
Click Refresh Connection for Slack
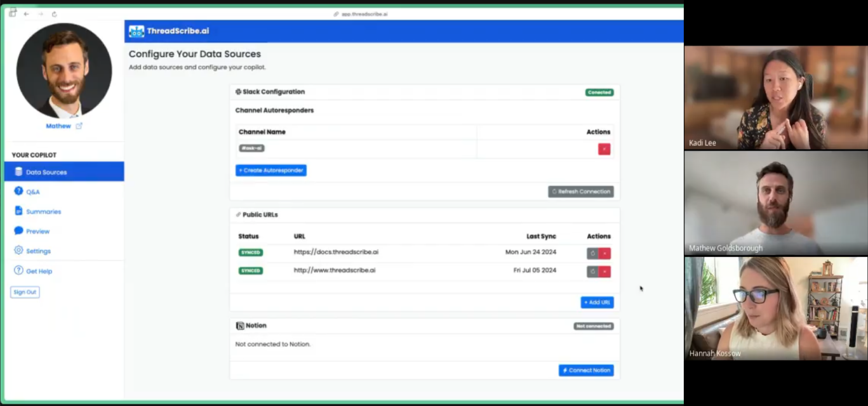(581, 191)
